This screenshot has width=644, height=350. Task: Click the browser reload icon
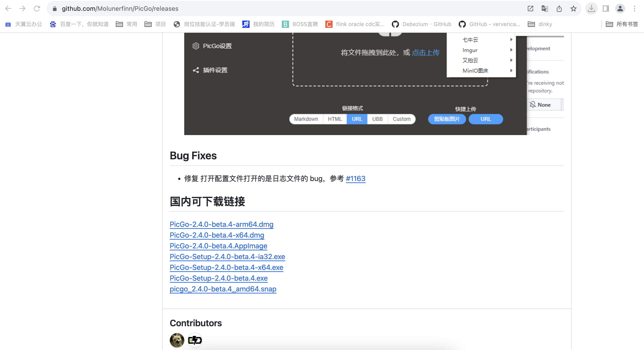point(37,9)
